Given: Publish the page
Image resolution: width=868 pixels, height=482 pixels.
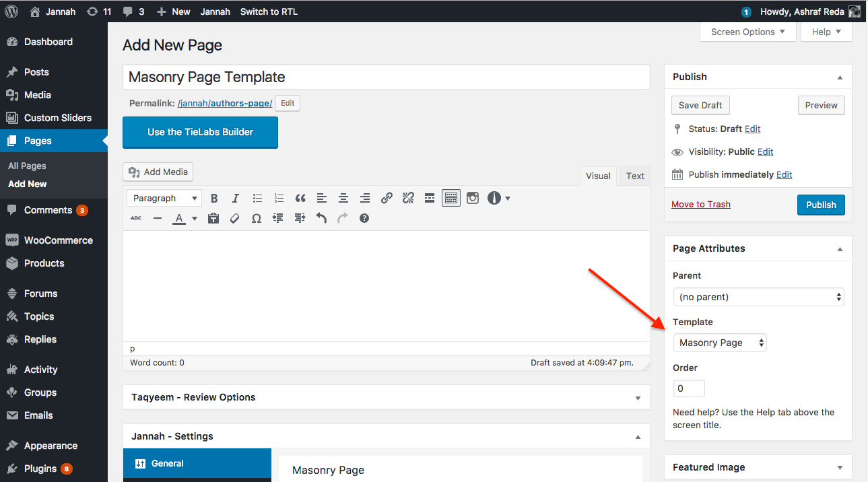Looking at the screenshot, I should (x=821, y=205).
